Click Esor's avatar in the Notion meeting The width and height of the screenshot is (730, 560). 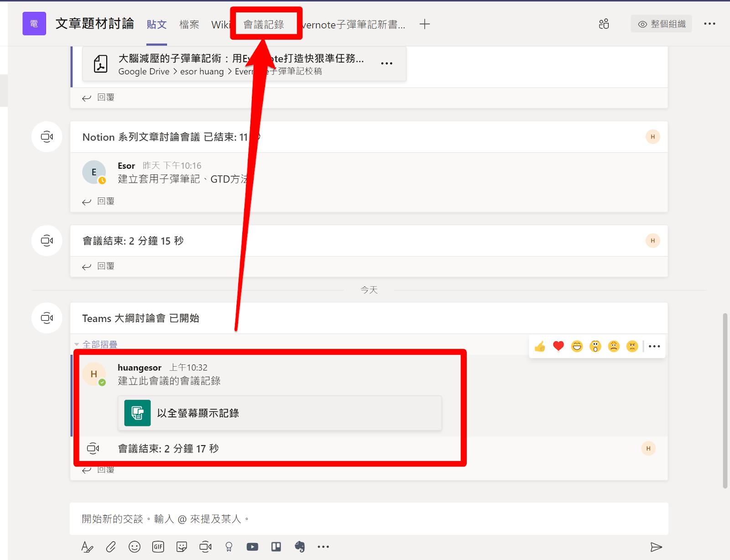click(94, 172)
